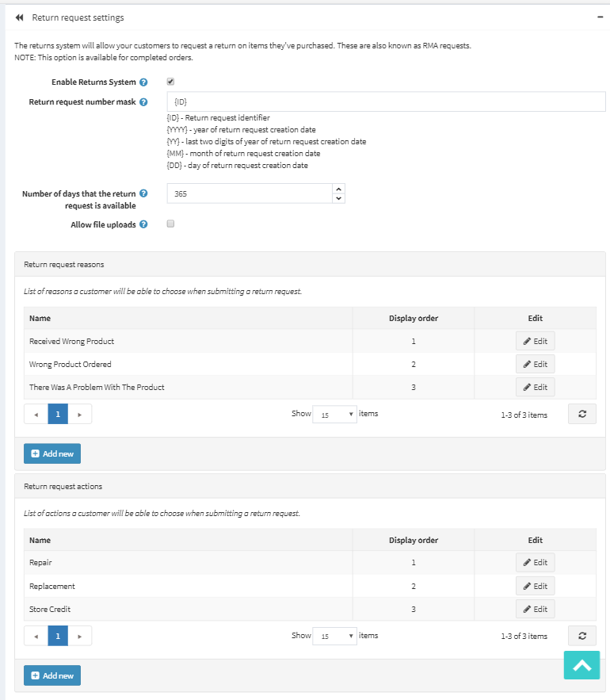Enable the Allow file uploads checkbox
The width and height of the screenshot is (610, 700).
click(170, 224)
